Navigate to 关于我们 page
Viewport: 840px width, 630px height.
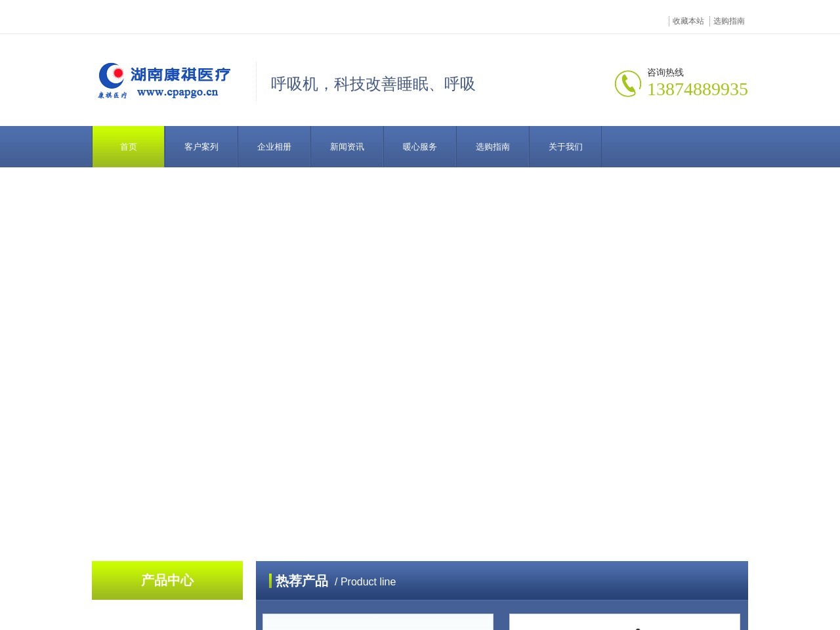click(565, 147)
